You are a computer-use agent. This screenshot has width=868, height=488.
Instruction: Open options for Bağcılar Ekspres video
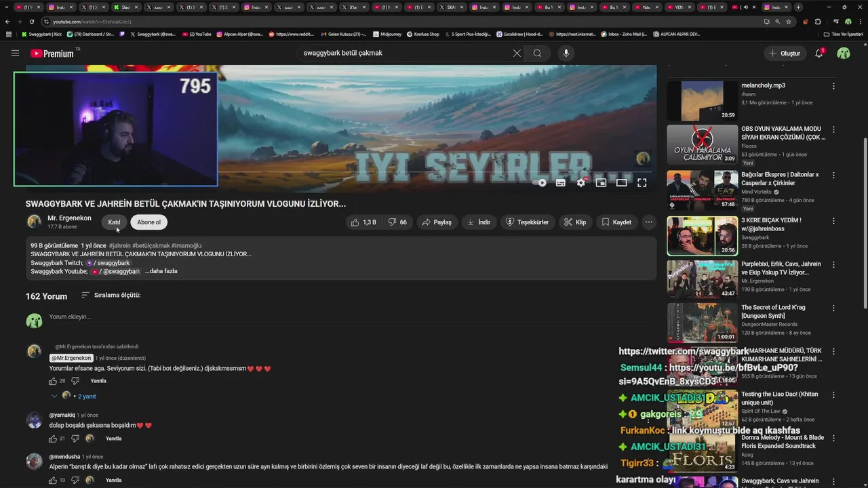(x=833, y=176)
